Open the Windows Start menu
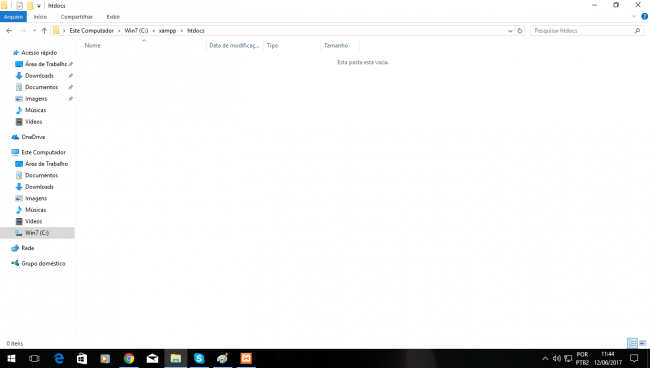650x368 pixels. tap(11, 358)
